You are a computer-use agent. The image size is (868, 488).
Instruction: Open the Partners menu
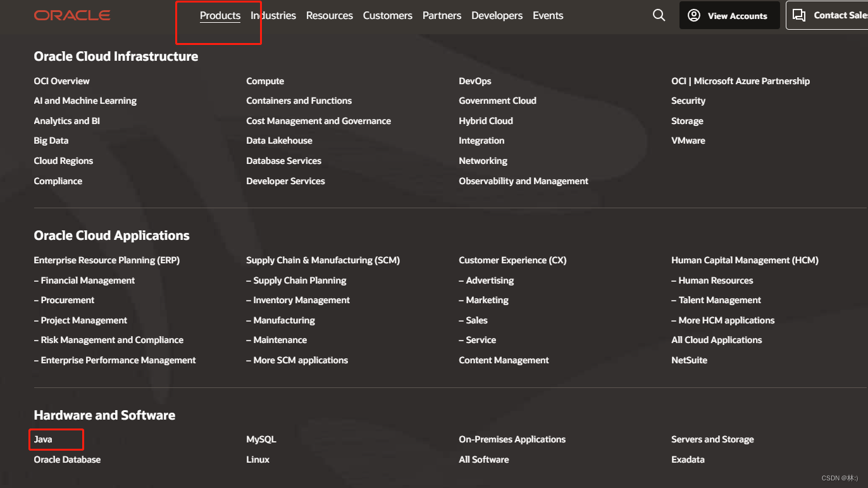point(442,15)
